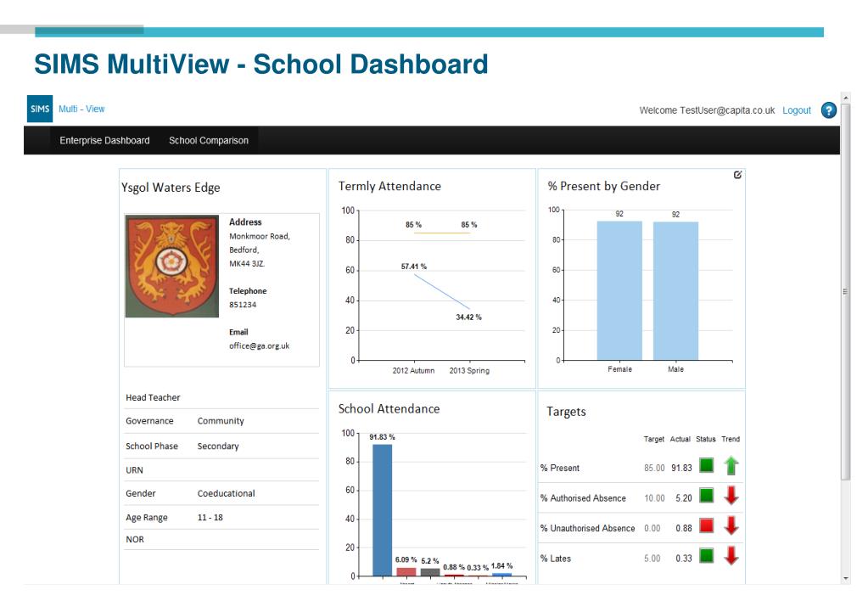Click the scrollbar down arrow
The height and width of the screenshot is (601, 868).
pyautogui.click(x=845, y=578)
